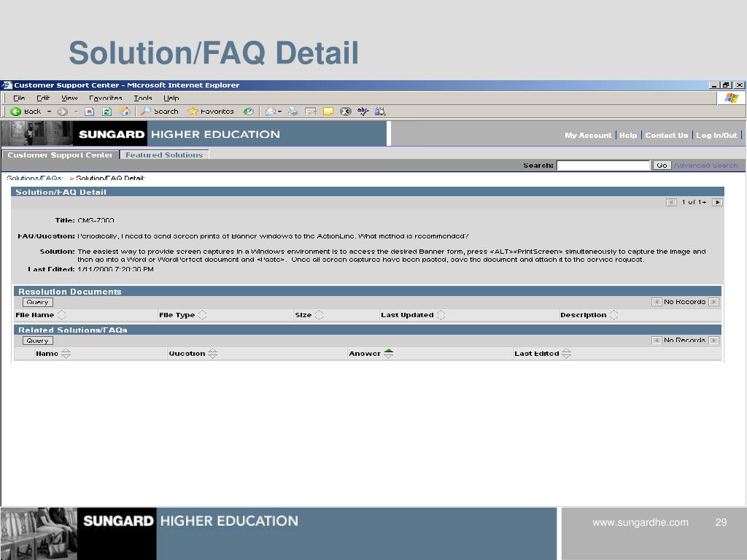Screen dimensions: 747x560
Task: Expand the Forward button history dropdown arrow
Action: [76, 112]
